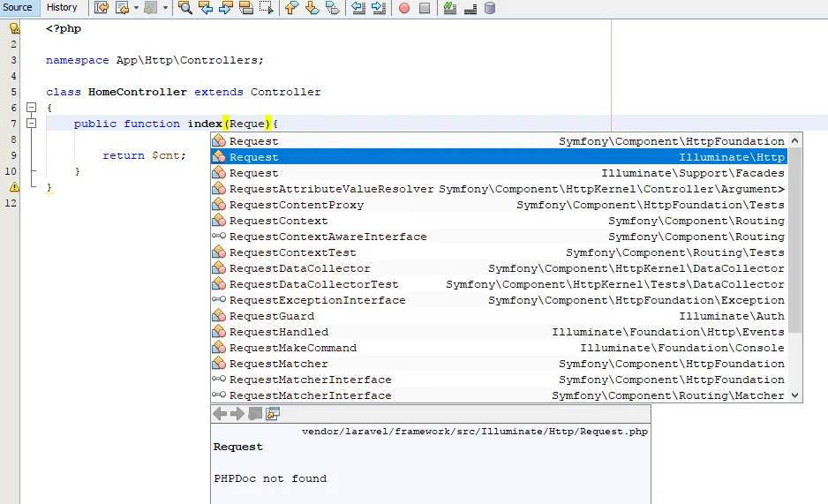Pick RequestGuard suggestion
828x504 pixels.
[499, 316]
